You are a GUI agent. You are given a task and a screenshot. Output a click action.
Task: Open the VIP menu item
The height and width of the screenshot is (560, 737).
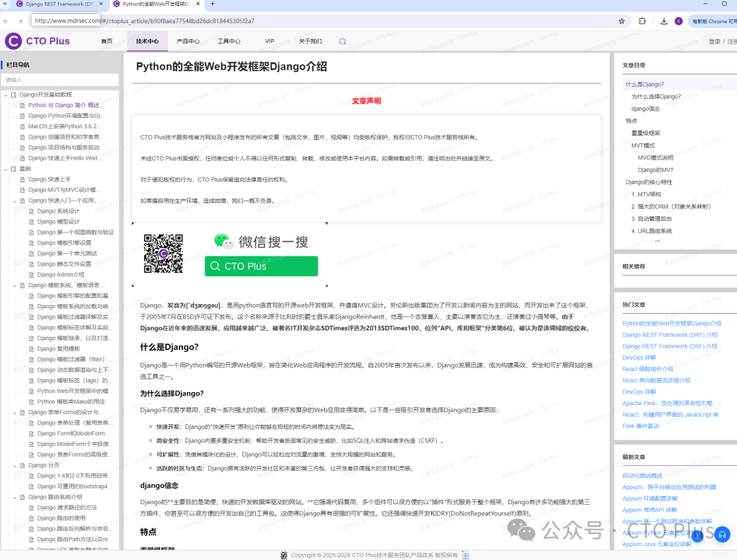[x=270, y=42]
